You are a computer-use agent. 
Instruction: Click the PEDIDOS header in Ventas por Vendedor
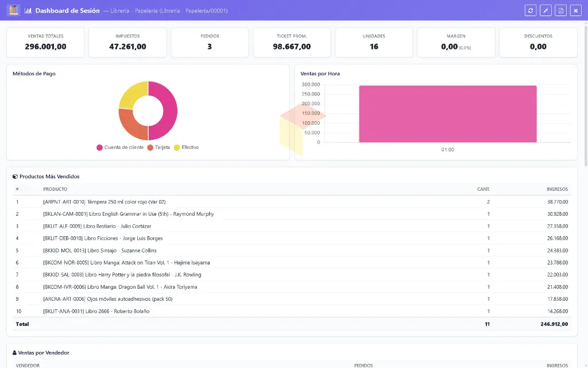click(363, 365)
